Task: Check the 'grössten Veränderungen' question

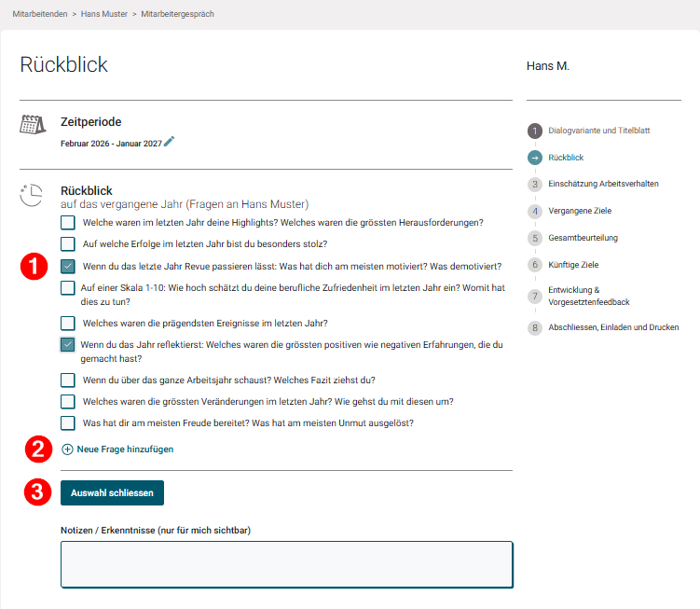Action: [68, 402]
